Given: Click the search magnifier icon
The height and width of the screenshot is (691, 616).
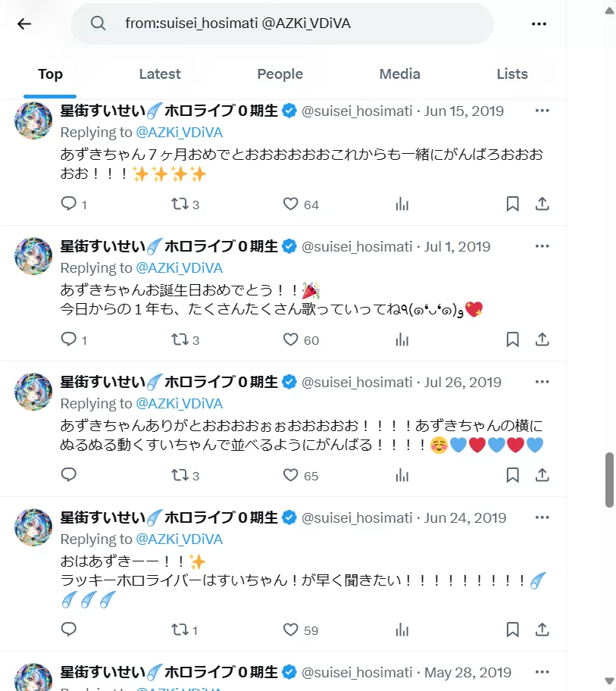Looking at the screenshot, I should pos(98,23).
